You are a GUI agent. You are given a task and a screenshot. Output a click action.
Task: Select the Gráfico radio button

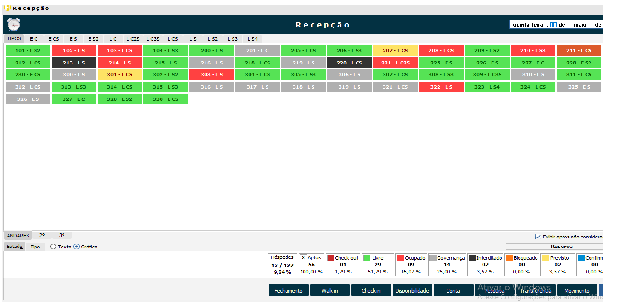coord(76,247)
